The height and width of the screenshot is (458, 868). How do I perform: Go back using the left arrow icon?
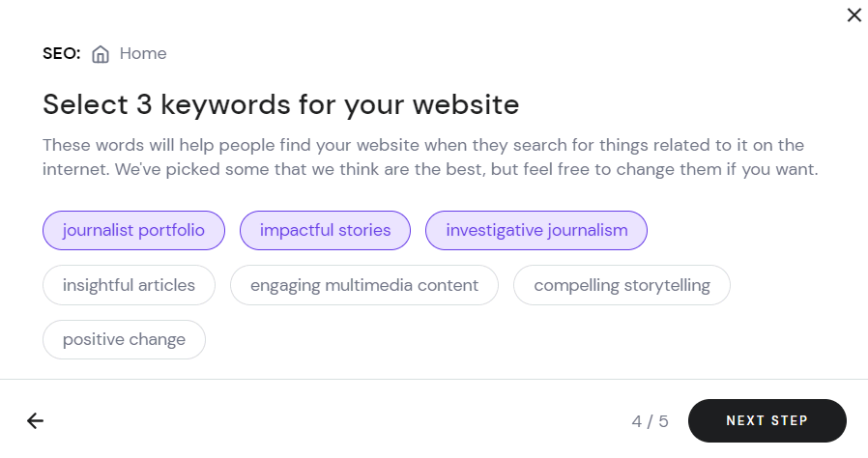tap(35, 421)
